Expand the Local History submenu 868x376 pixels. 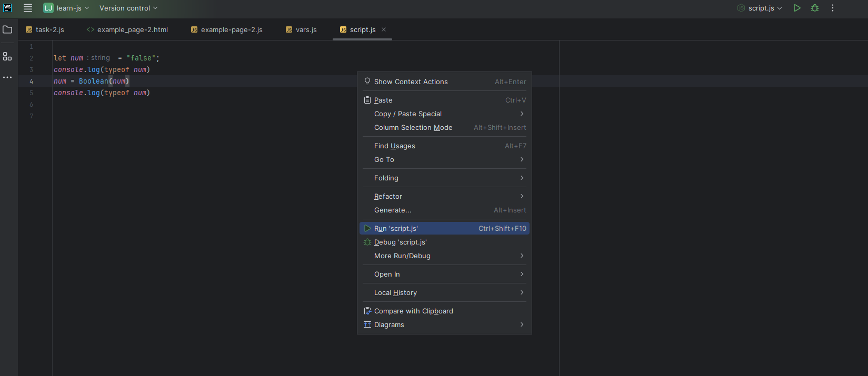445,292
